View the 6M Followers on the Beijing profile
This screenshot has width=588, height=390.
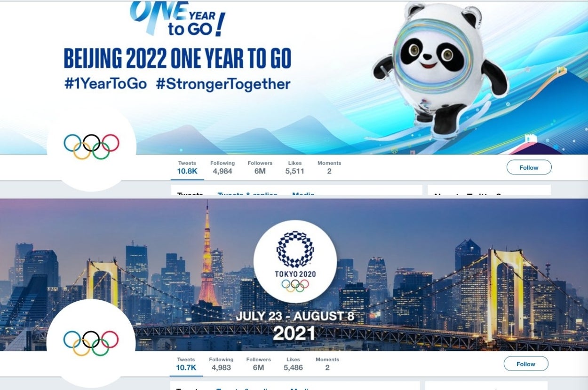(x=260, y=168)
